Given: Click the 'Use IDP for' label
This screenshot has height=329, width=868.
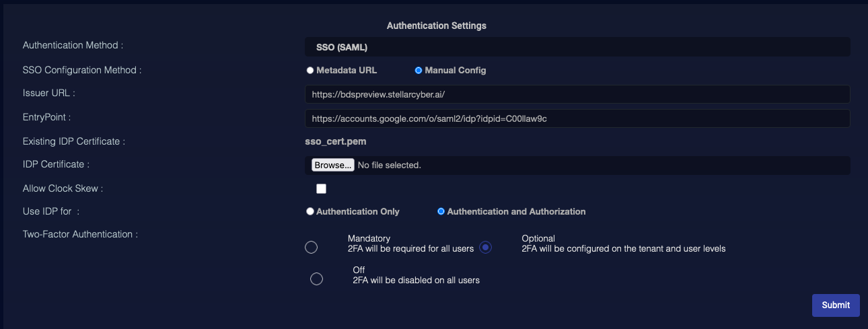Looking at the screenshot, I should (x=51, y=211).
